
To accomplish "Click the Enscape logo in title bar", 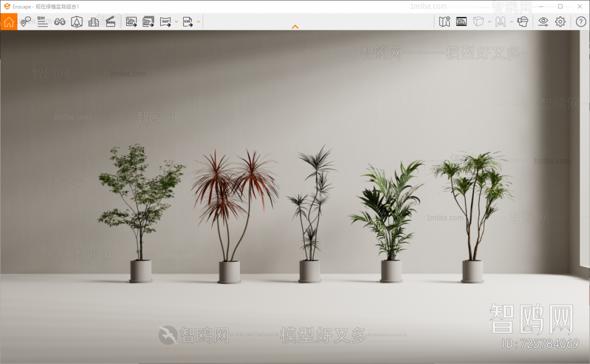I will click(7, 6).
